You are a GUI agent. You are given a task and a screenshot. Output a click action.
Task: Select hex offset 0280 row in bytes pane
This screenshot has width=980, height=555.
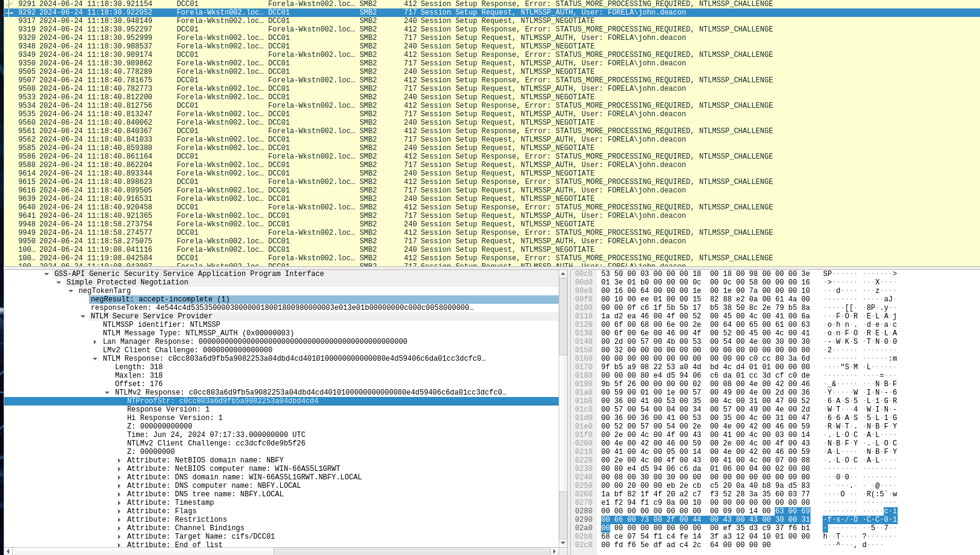736,511
